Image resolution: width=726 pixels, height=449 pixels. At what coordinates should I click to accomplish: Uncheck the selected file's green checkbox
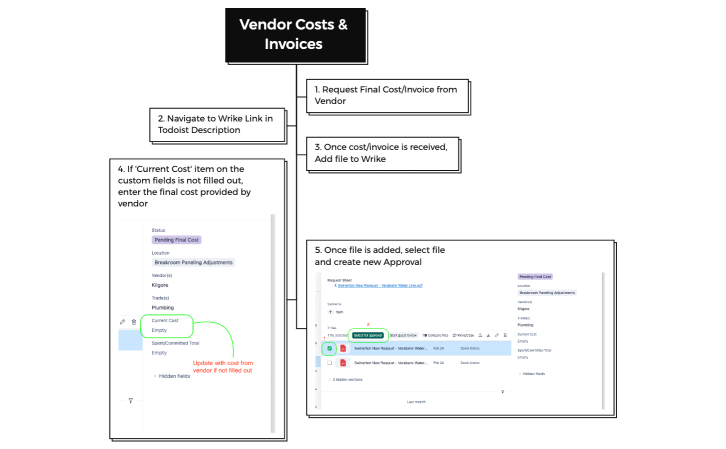330,348
